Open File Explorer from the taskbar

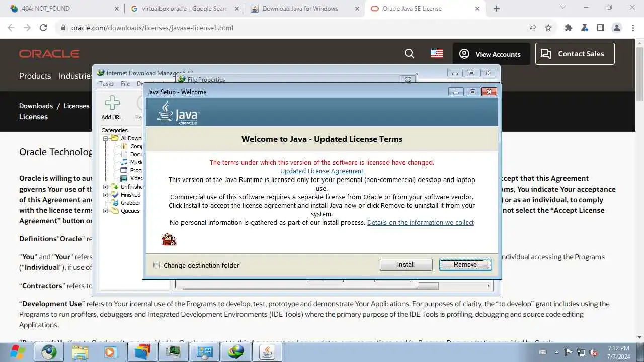point(80,352)
